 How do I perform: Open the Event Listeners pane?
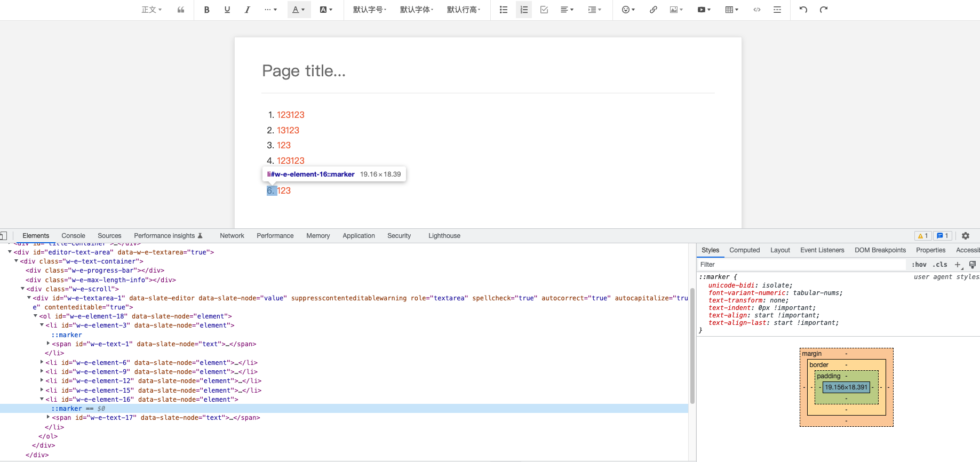pos(822,250)
